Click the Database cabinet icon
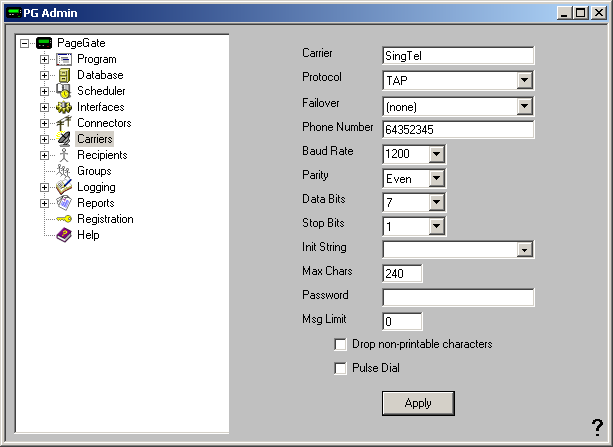This screenshot has height=447, width=613. (x=64, y=75)
